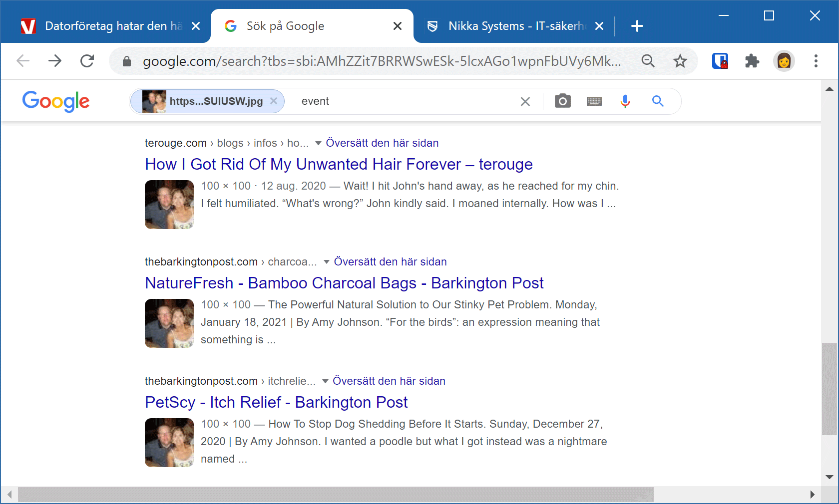Open thumbnail of the NatureFresh result
Image resolution: width=839 pixels, height=504 pixels.
click(x=169, y=323)
